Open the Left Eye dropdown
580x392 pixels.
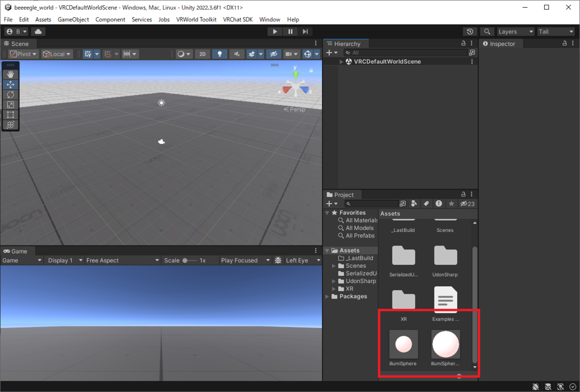[303, 260]
